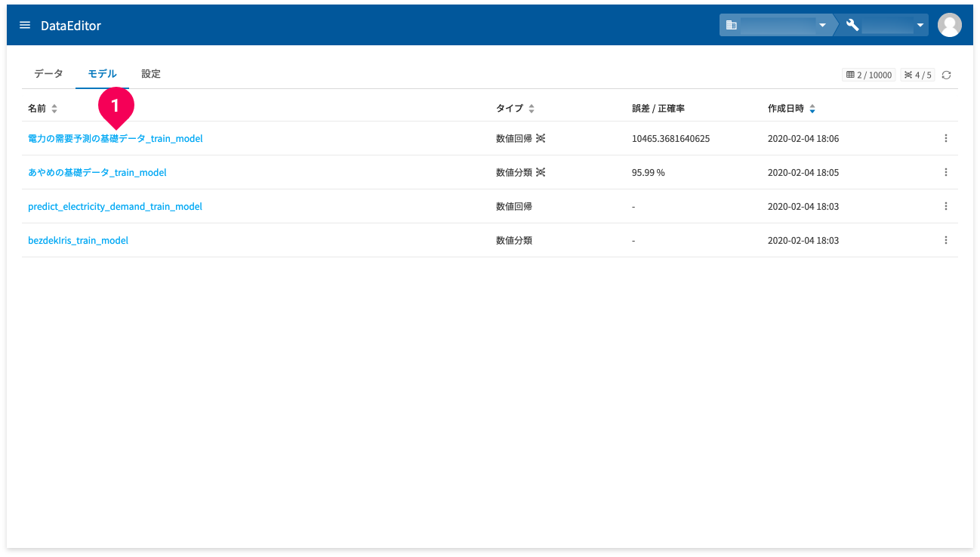Open あやめの基礎データ_train_model link
Image resolution: width=980 pixels, height=557 pixels.
click(97, 173)
